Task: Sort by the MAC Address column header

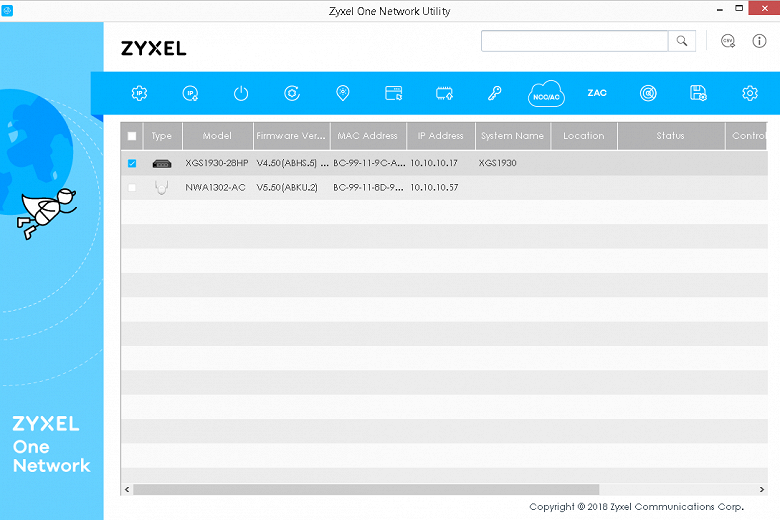Action: point(368,136)
